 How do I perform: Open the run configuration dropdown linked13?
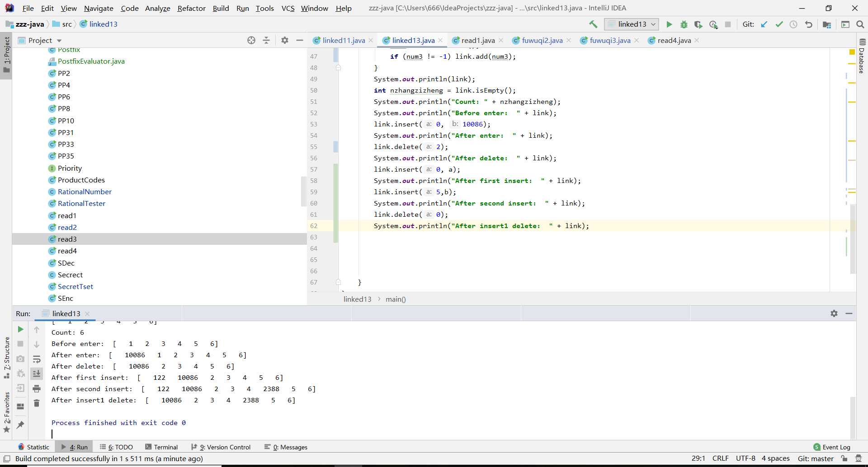coord(631,24)
